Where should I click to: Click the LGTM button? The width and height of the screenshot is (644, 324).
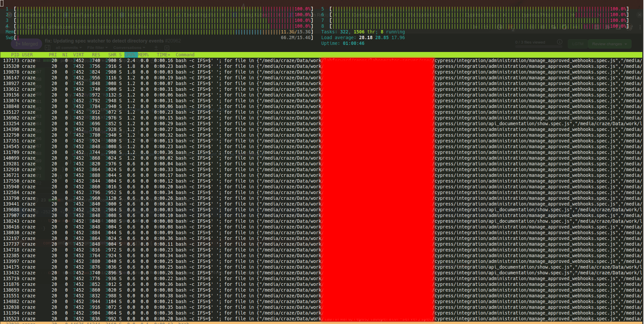click(x=578, y=44)
